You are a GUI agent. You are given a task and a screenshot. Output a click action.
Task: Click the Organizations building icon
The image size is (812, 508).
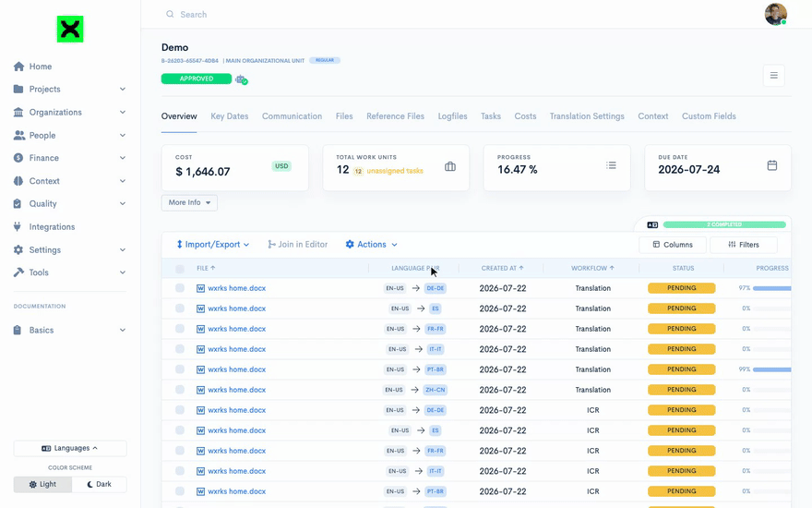[x=18, y=112]
